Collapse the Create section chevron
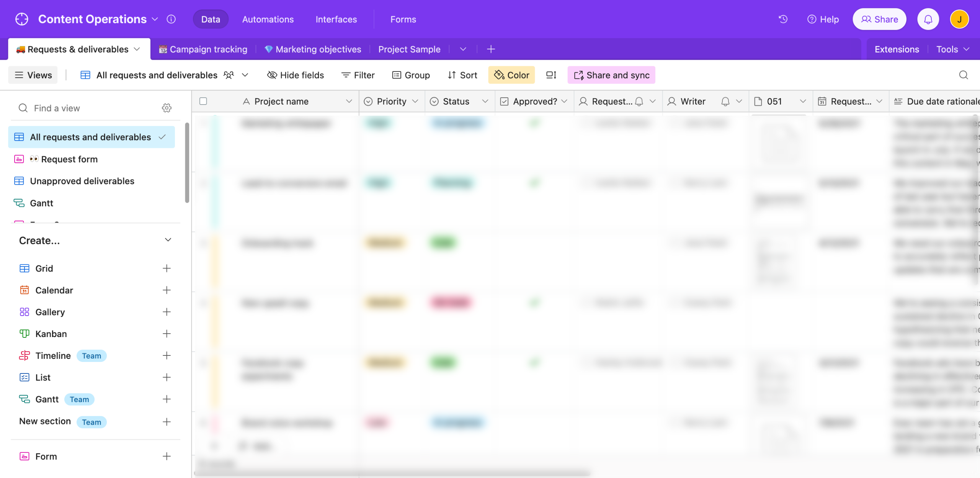 pyautogui.click(x=168, y=240)
